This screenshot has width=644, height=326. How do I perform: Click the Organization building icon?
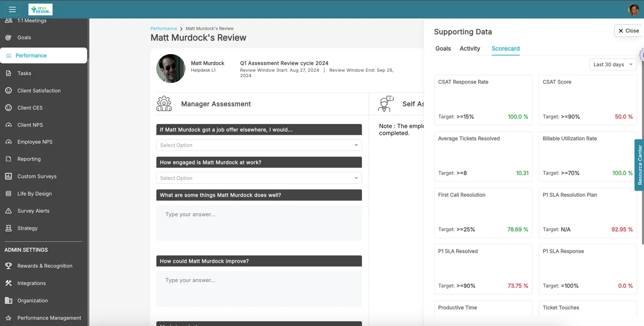[9, 300]
